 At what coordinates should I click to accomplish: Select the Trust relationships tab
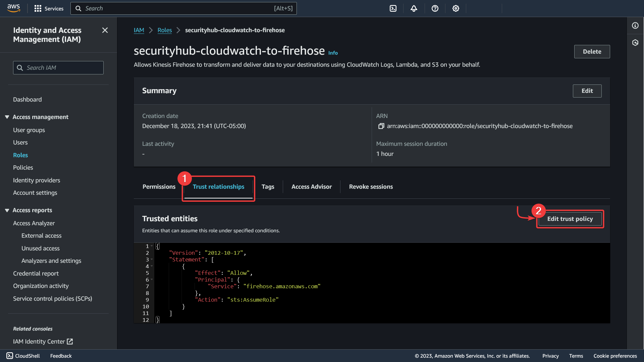[218, 186]
